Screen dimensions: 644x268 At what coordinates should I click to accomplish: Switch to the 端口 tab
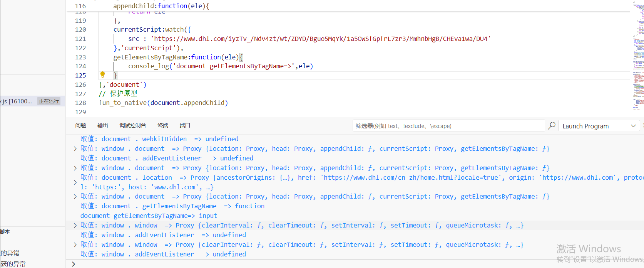185,126
